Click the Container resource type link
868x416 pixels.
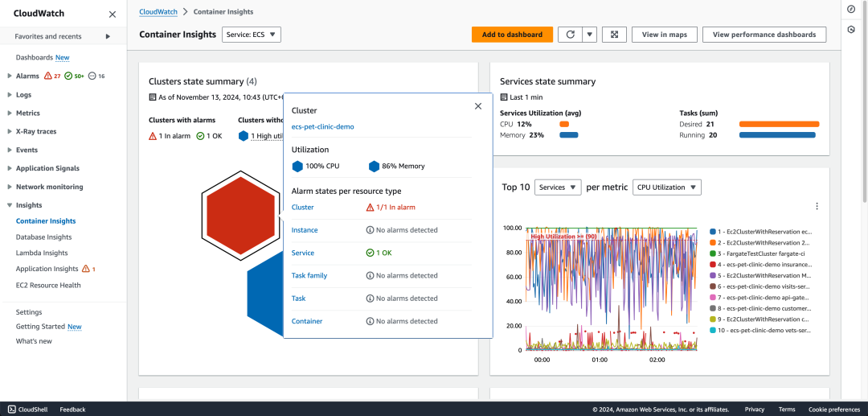(307, 321)
